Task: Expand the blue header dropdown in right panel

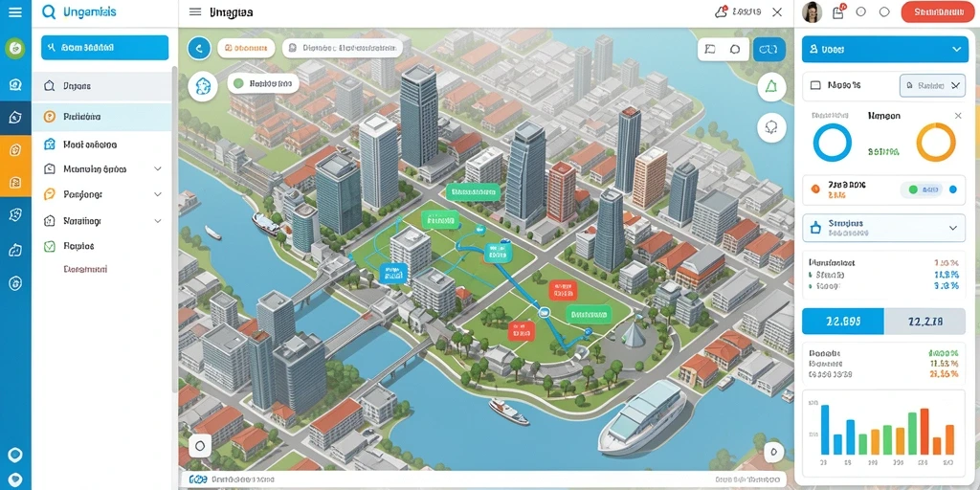Action: (956, 49)
